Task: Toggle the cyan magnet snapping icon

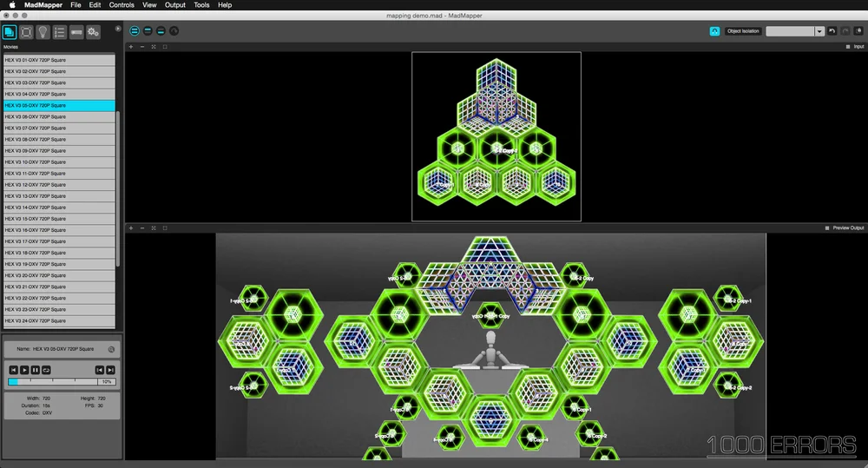Action: pyautogui.click(x=714, y=31)
